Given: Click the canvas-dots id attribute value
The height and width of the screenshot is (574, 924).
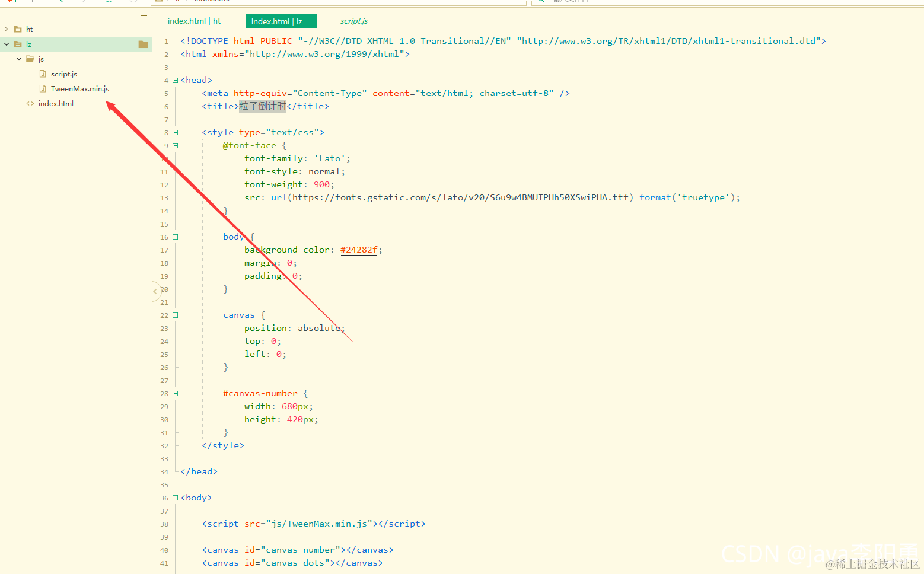Looking at the screenshot, I should click(x=295, y=563).
